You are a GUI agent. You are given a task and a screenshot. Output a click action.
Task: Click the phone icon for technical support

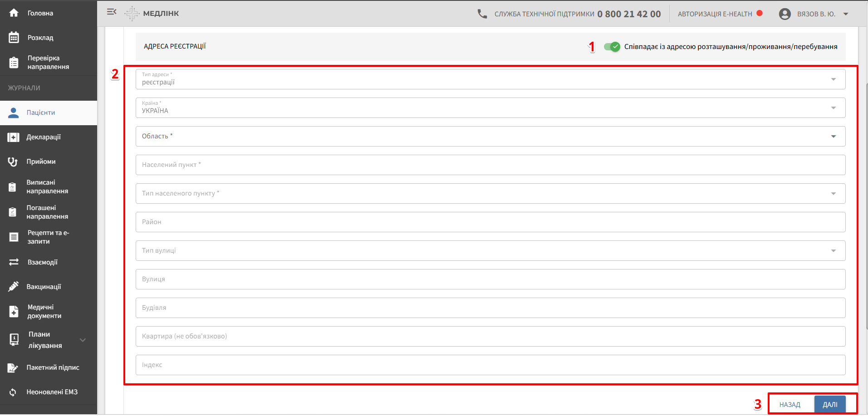pyautogui.click(x=482, y=14)
